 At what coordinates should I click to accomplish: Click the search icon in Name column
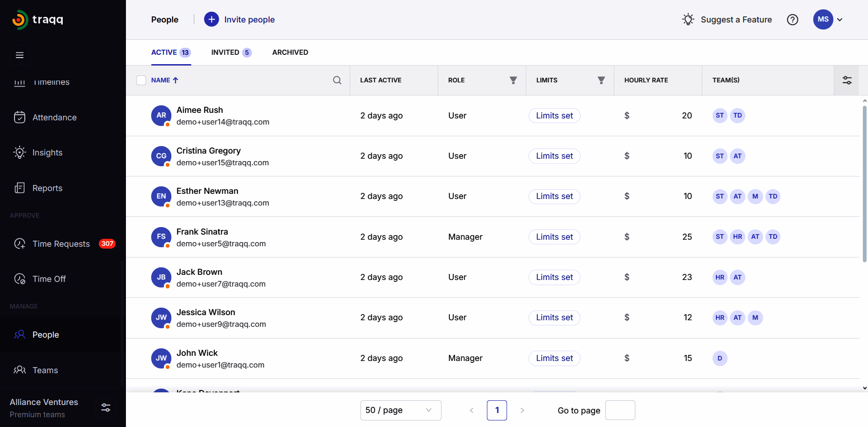tap(337, 80)
